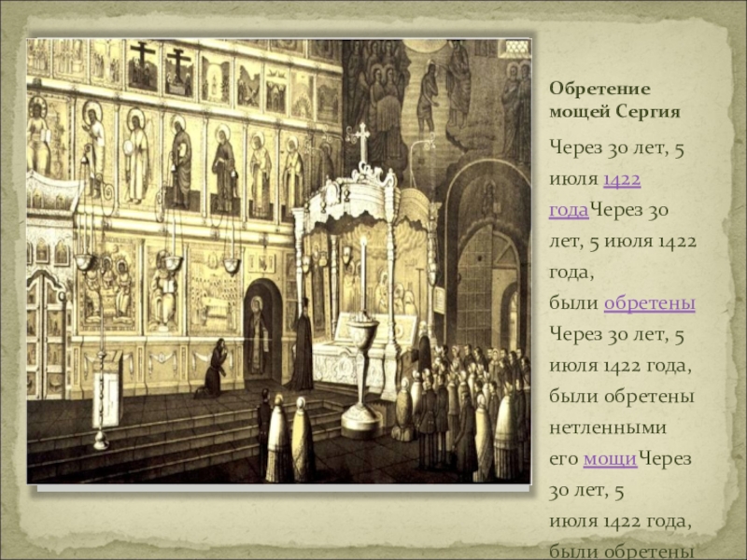Viewport: 747px width, 560px height.
Task: Open the '1422 года' hyperlink
Action: [x=622, y=179]
